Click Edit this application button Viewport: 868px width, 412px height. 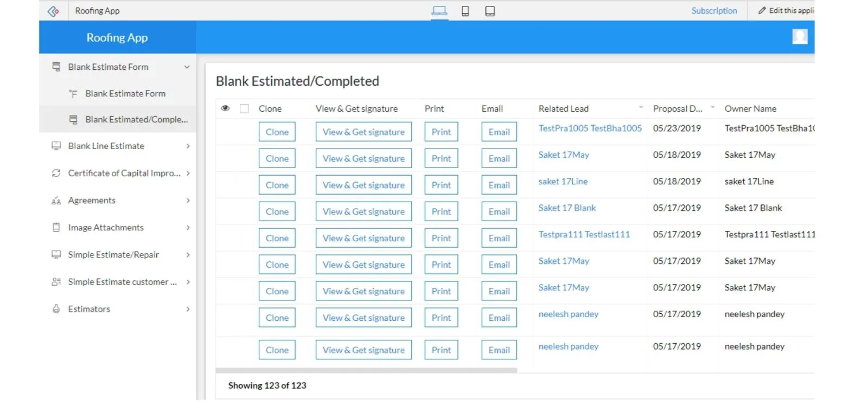(786, 11)
